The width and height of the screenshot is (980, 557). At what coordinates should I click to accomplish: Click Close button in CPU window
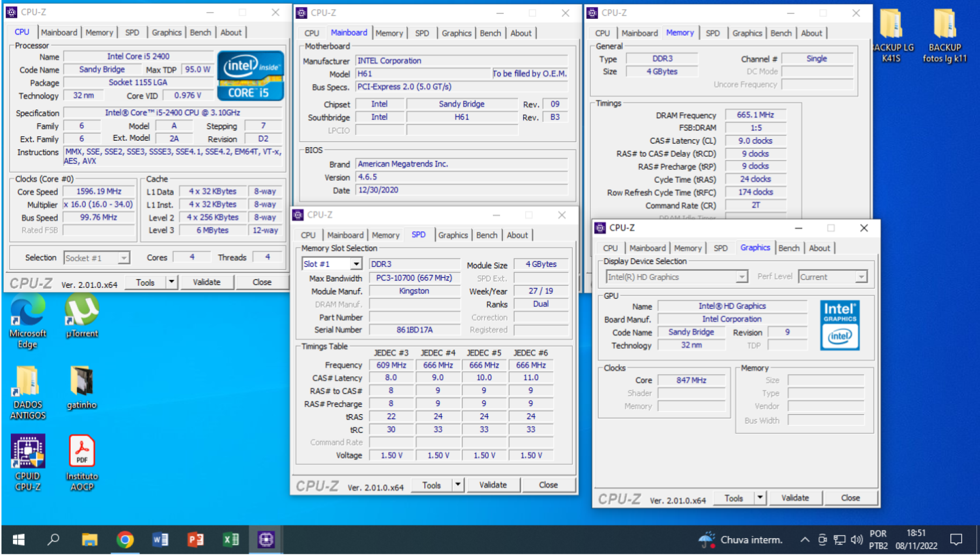coord(262,282)
